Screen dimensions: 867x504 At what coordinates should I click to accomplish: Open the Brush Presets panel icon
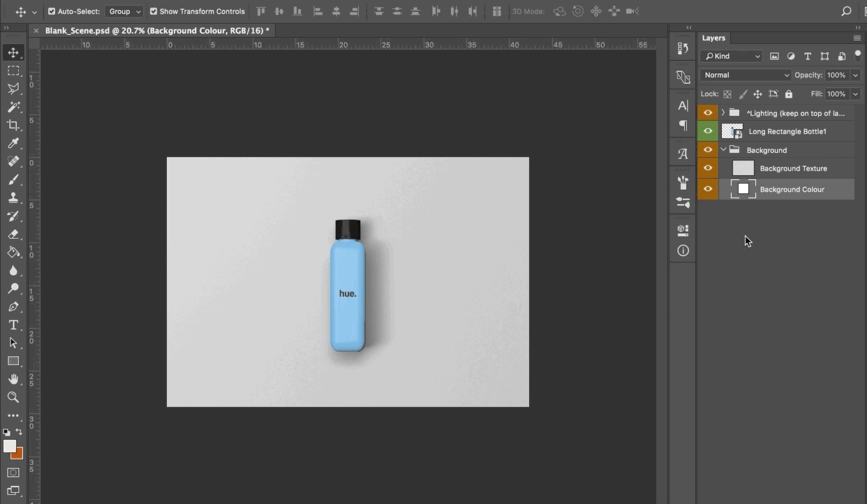[683, 182]
